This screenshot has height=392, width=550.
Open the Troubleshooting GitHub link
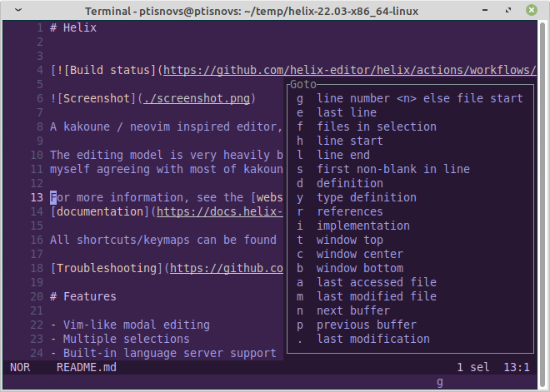point(227,268)
